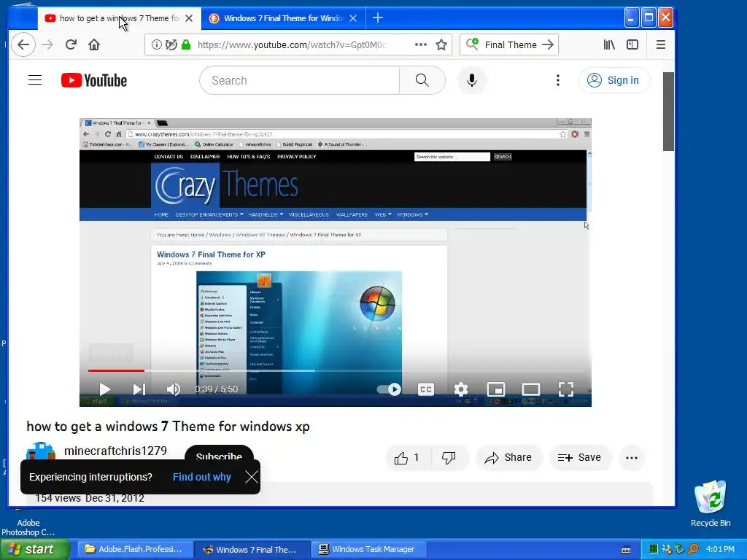Viewport: 747px width, 560px height.
Task: Mute the video volume
Action: click(x=173, y=389)
